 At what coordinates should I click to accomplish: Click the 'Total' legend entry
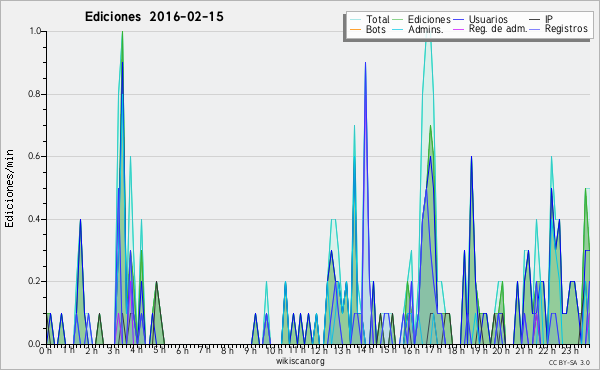point(378,19)
